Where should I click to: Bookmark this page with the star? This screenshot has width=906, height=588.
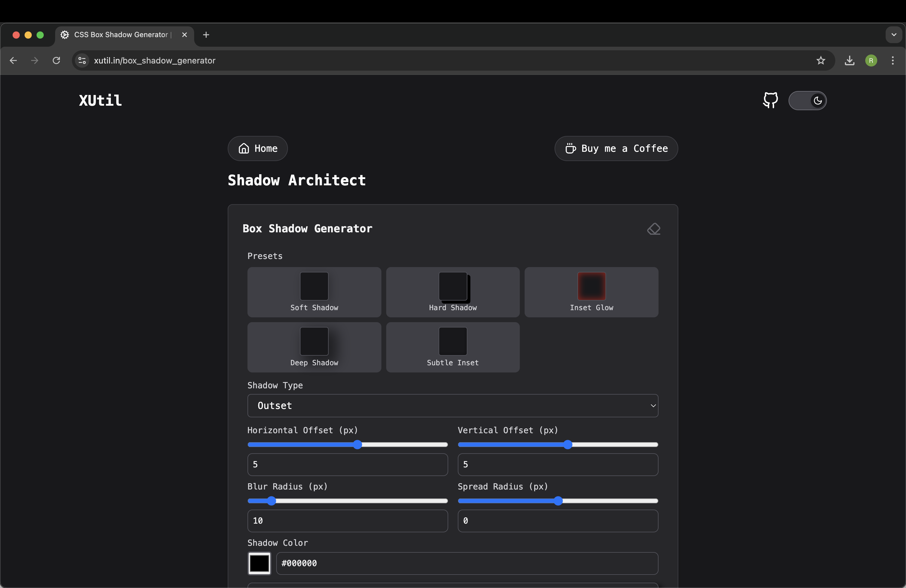pos(821,60)
